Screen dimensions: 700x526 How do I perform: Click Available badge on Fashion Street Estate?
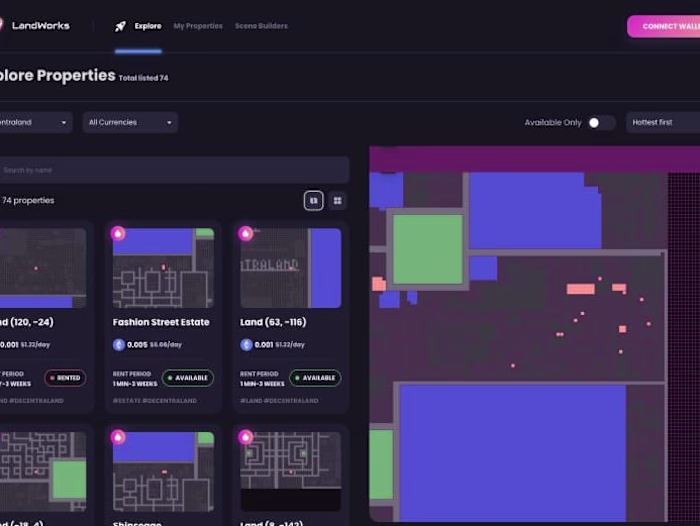pyautogui.click(x=188, y=378)
